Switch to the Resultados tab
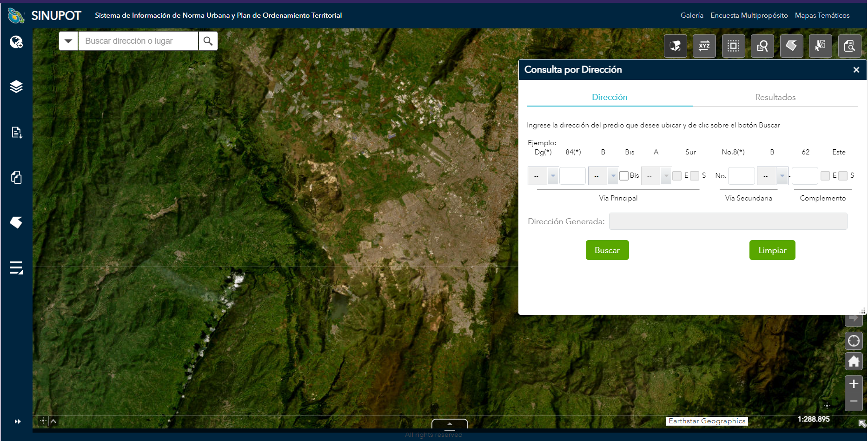Image resolution: width=868 pixels, height=441 pixels. coord(775,97)
